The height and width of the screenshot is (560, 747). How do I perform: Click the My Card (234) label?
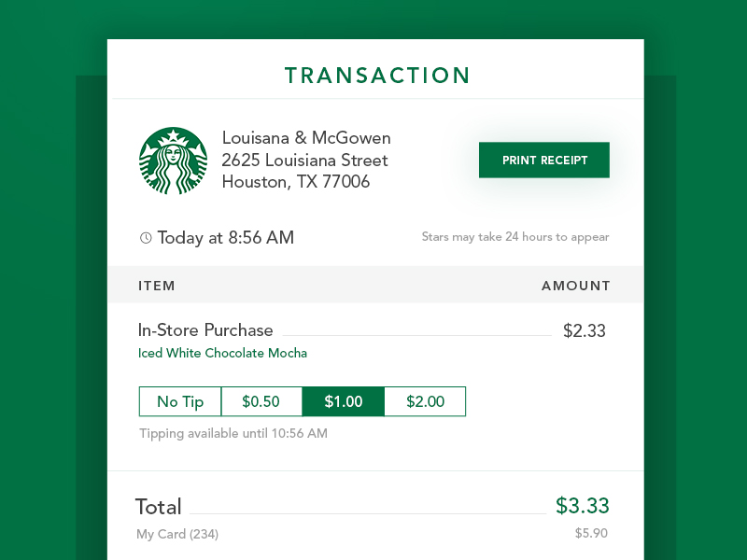point(177,534)
